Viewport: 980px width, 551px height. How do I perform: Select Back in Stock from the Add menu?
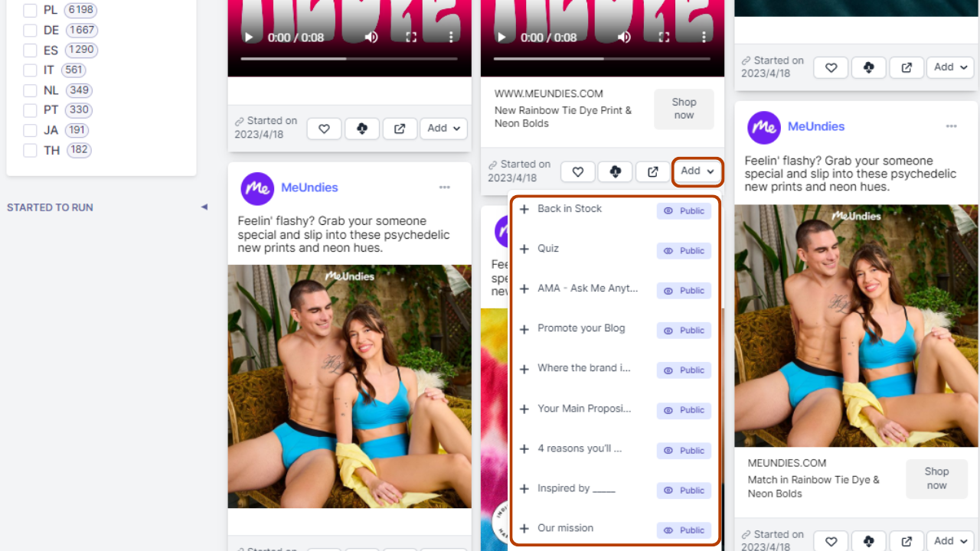[570, 209]
